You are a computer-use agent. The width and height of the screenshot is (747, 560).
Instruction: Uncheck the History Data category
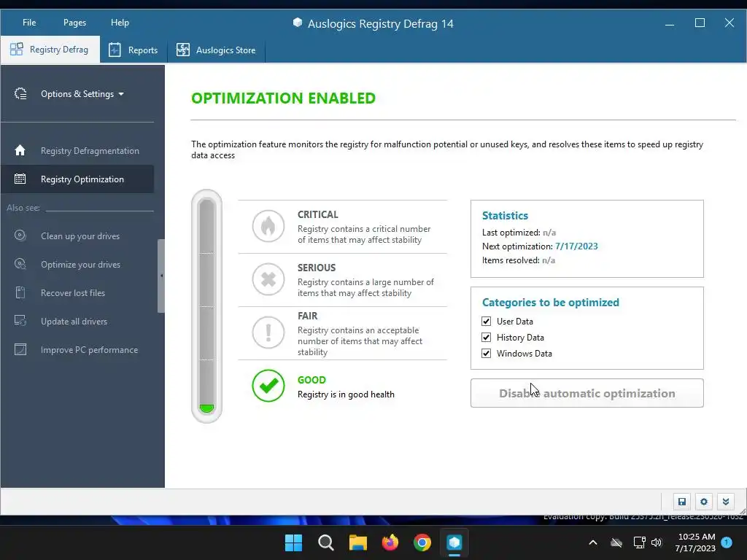486,337
